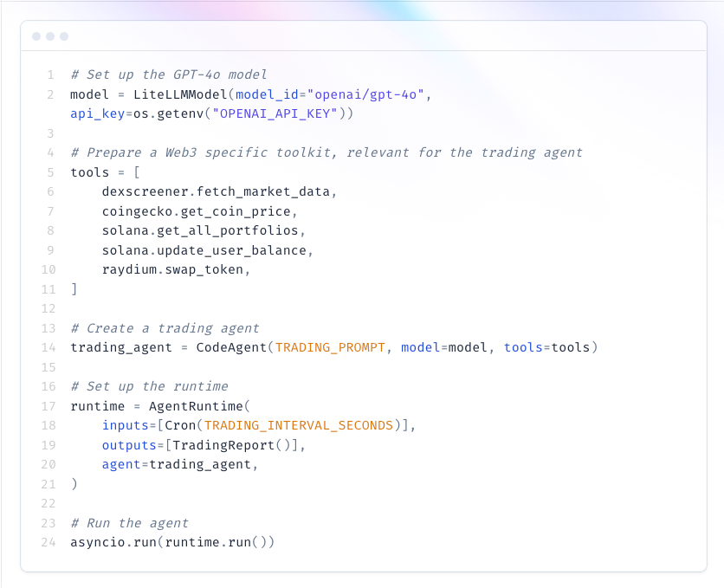Click the 'outputs' keyword on line 19
This screenshot has width=724, height=588.
(129, 445)
